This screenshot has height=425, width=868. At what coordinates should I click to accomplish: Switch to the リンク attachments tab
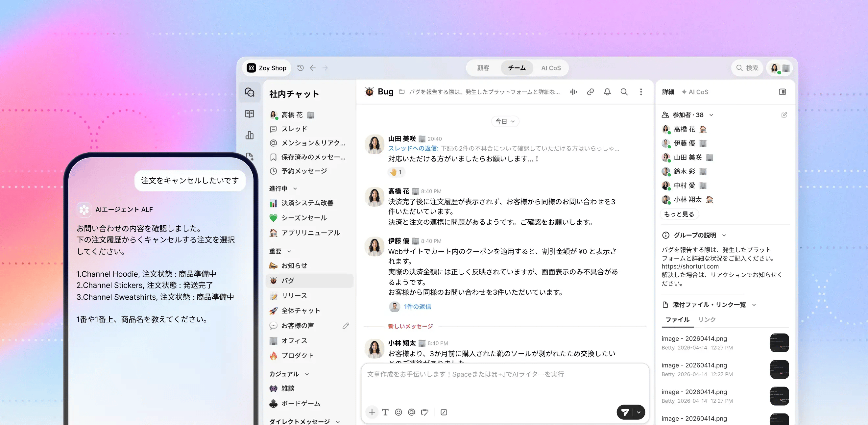[x=707, y=319]
